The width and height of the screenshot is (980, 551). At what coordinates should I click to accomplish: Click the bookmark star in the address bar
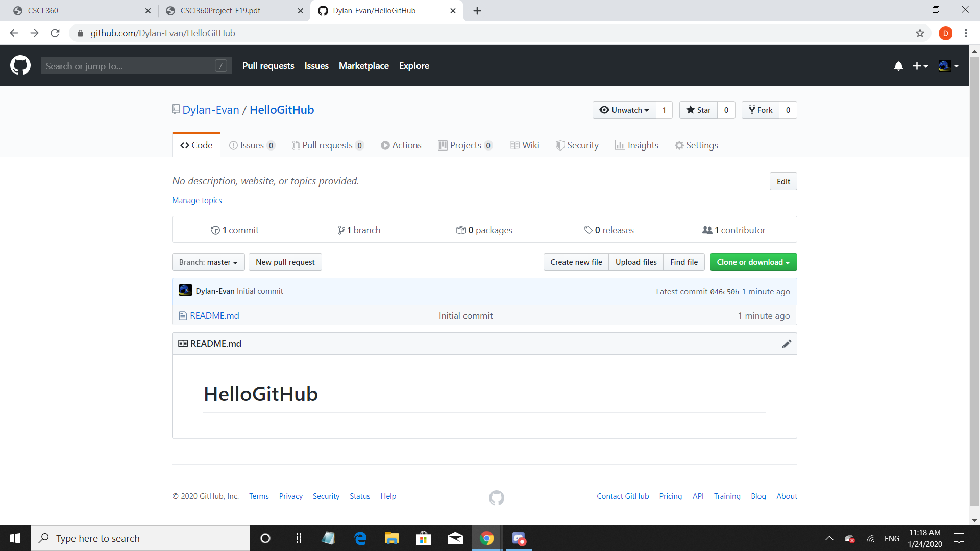[920, 33]
